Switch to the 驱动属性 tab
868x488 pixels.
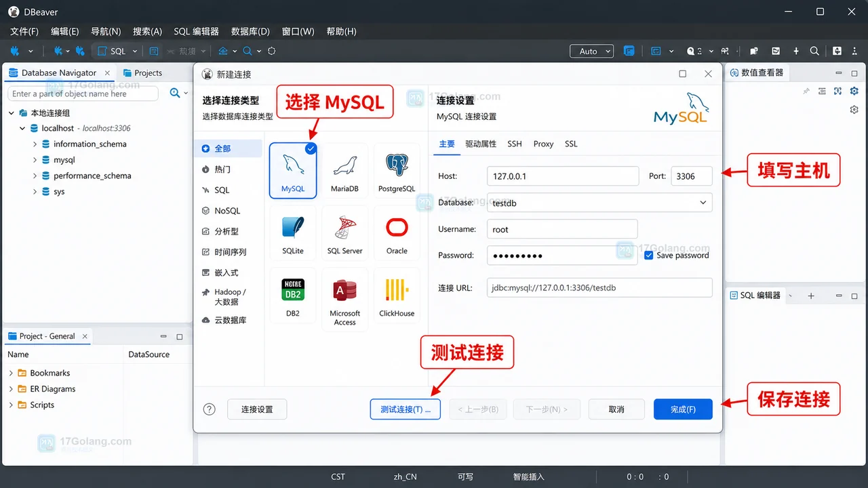click(481, 144)
